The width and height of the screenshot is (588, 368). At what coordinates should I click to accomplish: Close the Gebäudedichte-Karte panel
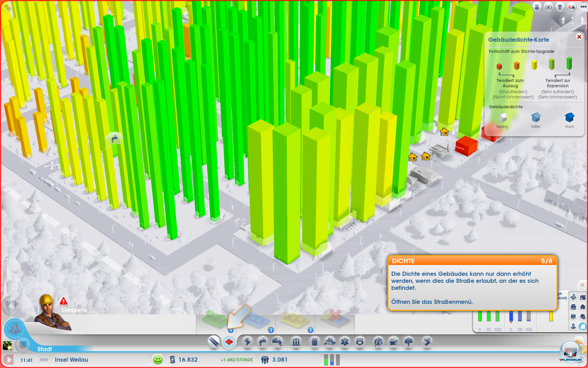(579, 37)
